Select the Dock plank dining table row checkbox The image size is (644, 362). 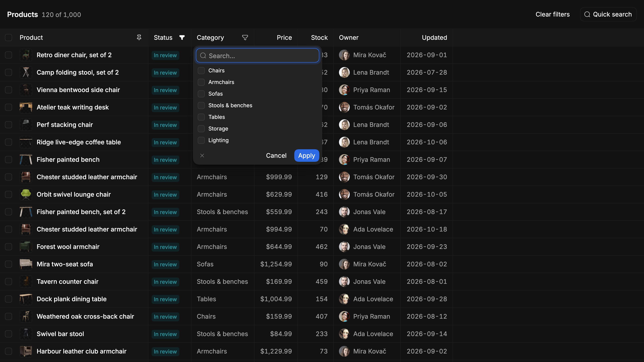pyautogui.click(x=8, y=299)
